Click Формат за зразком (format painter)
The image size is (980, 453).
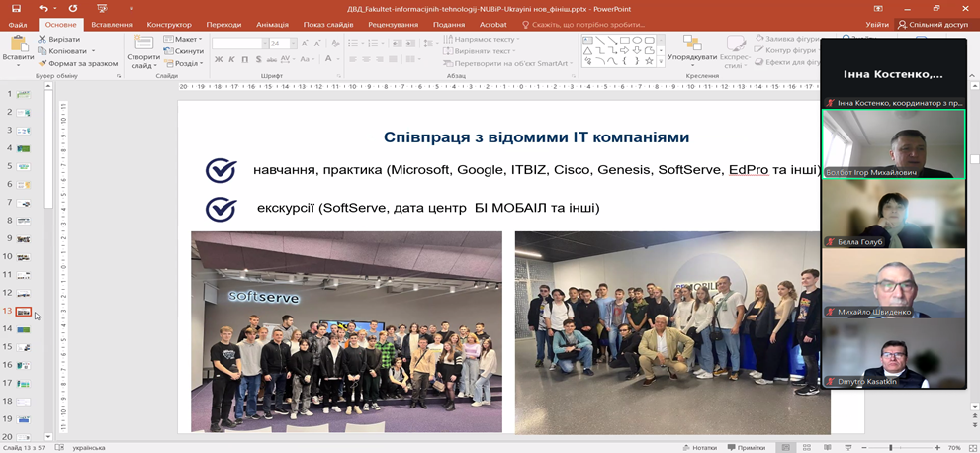tap(77, 63)
